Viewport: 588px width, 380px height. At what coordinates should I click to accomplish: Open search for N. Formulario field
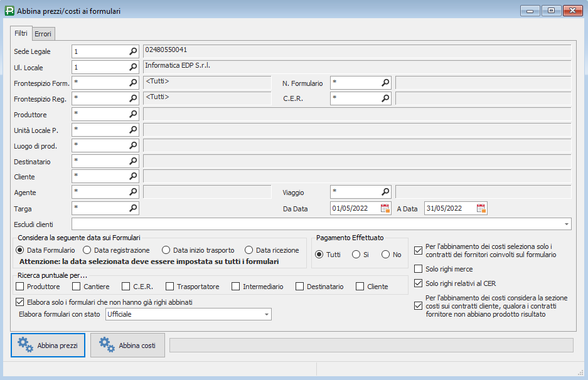(385, 83)
